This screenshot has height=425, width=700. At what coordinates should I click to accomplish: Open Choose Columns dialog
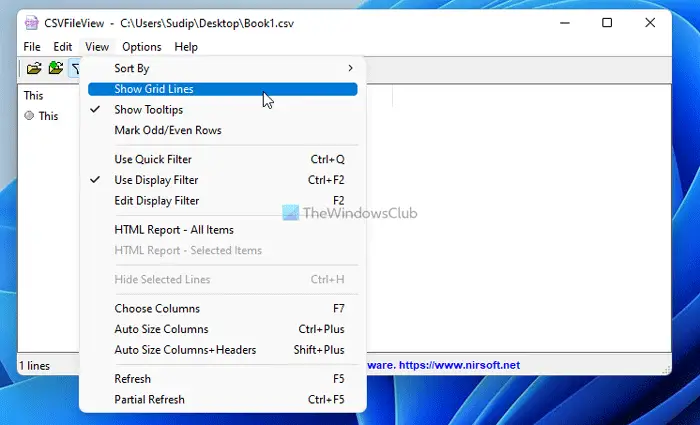(x=223, y=308)
